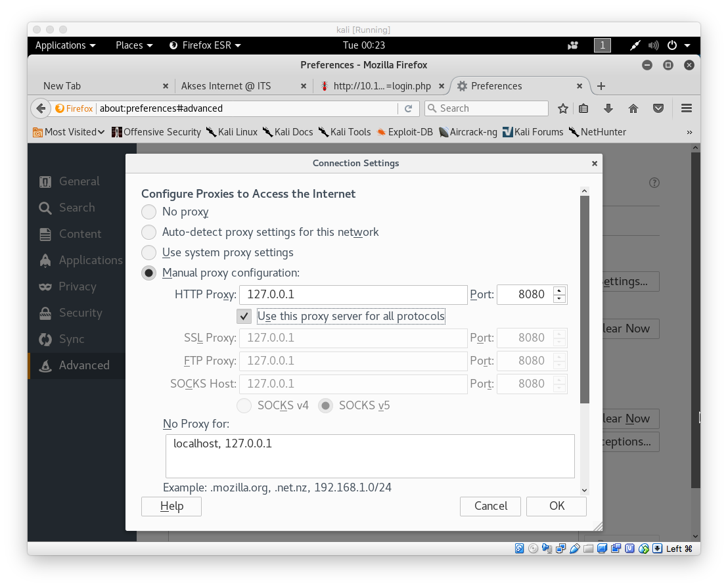Click the HTTP Proxy address field
This screenshot has width=728, height=588.
353,294
